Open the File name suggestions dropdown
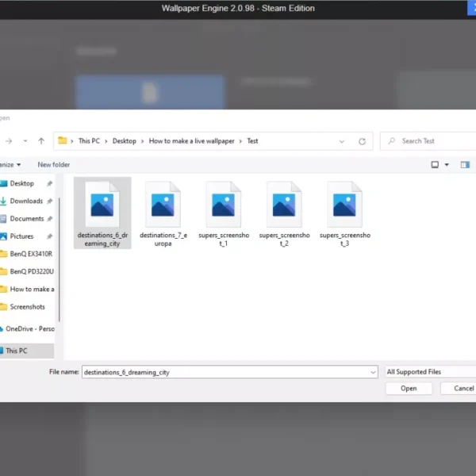 click(x=373, y=371)
